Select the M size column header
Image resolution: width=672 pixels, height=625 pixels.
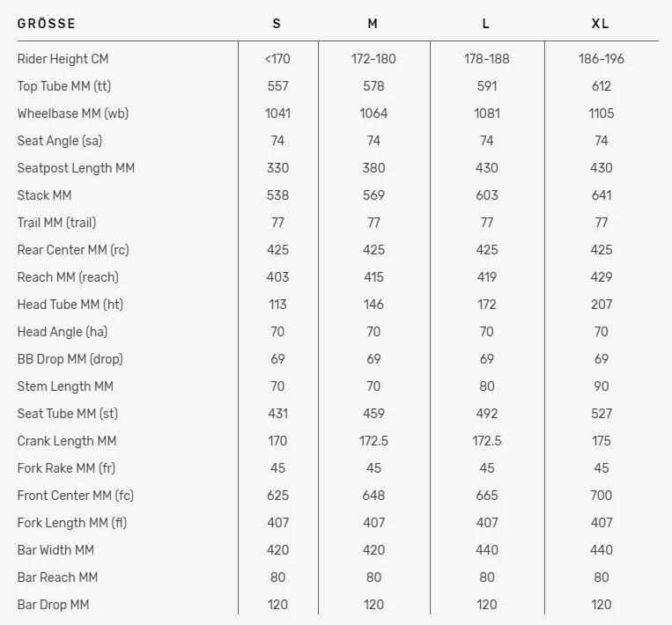(373, 24)
